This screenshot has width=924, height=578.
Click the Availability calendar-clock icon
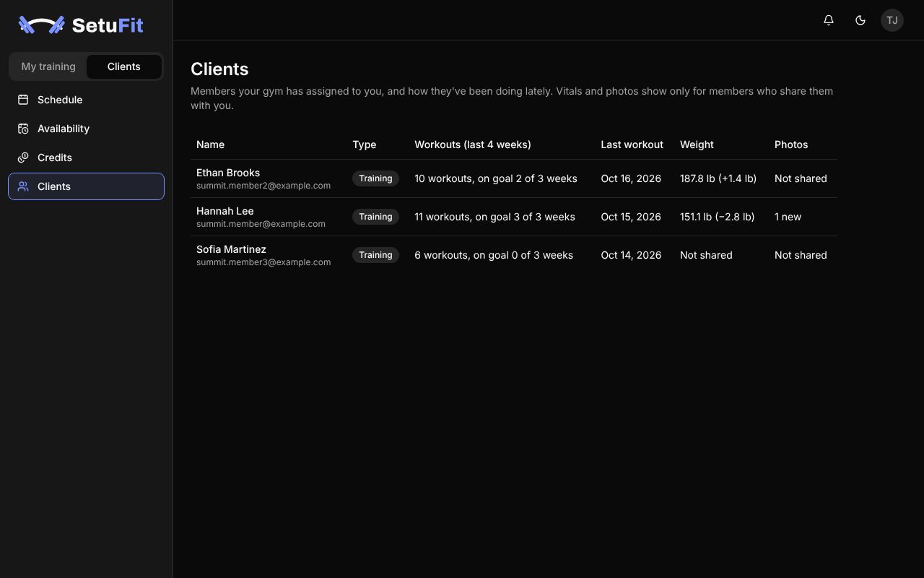point(23,129)
